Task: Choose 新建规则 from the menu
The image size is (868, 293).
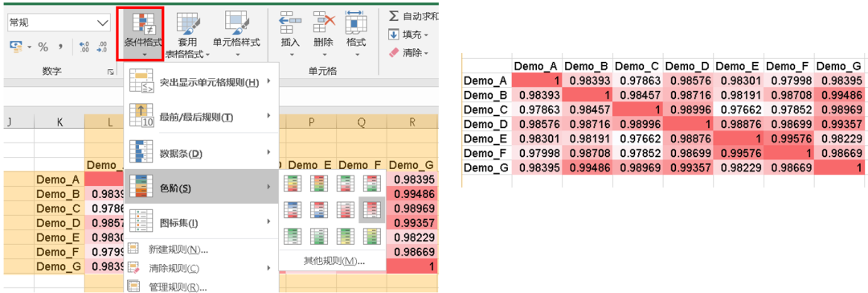Action: tap(201, 250)
